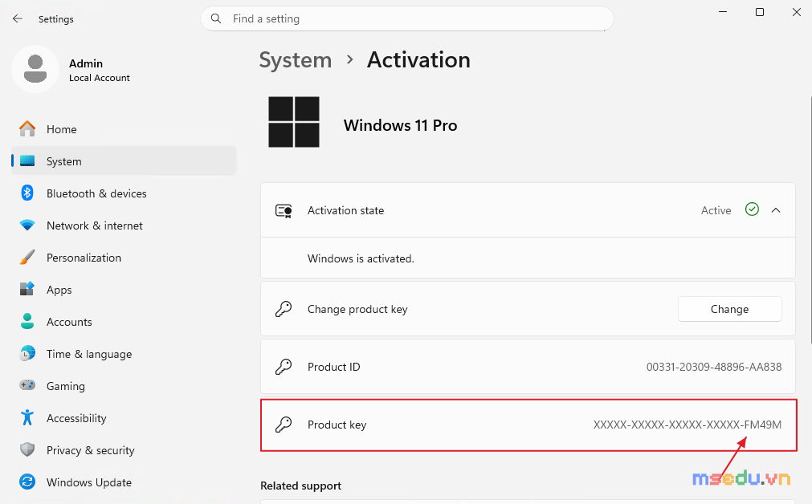
Task: Open the Home icon in sidebar
Action: point(27,129)
